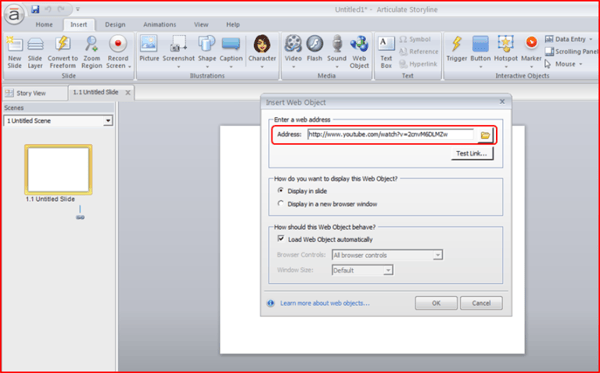Open Learn more about web objects link
This screenshot has width=600, height=373.
[325, 303]
